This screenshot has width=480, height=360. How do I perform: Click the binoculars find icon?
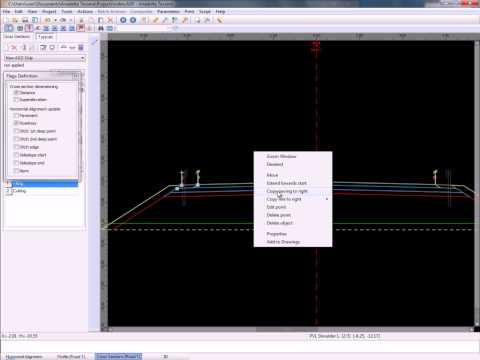pos(101,28)
